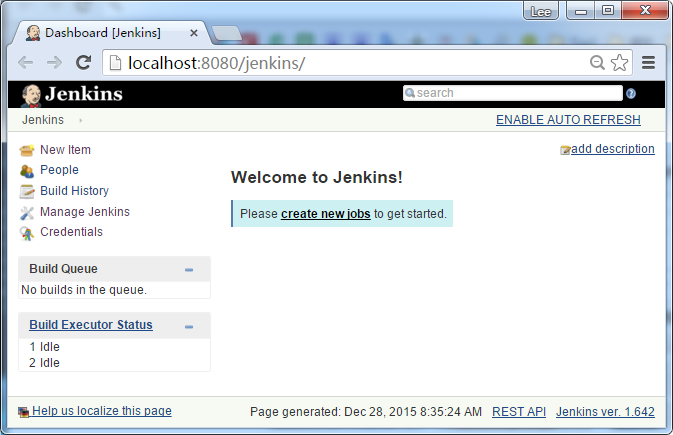Click the People icon in sidebar
This screenshot has width=673, height=435.
(27, 171)
